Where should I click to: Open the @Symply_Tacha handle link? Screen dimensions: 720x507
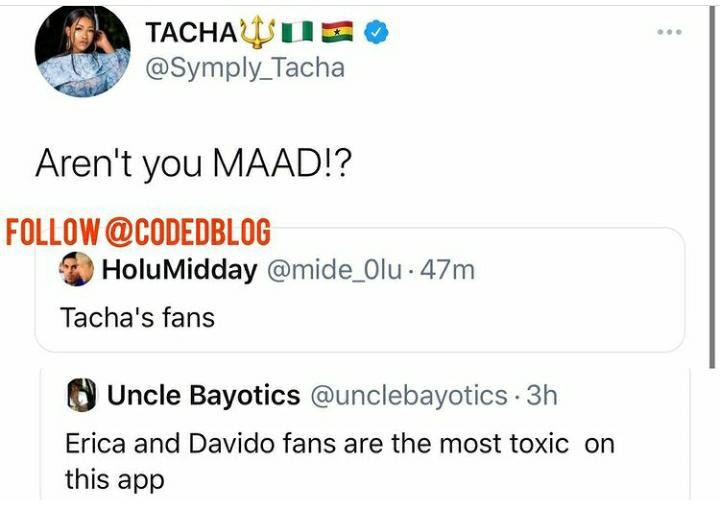[x=244, y=68]
